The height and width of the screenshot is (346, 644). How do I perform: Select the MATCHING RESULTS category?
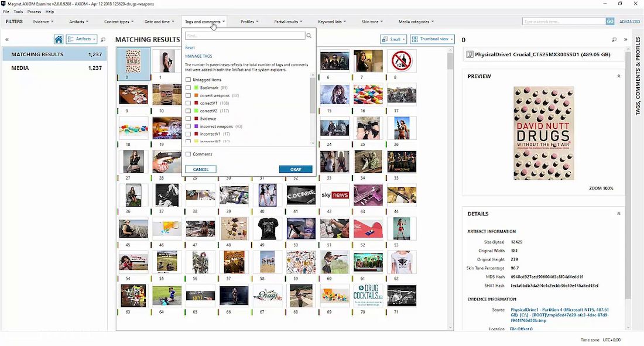[x=54, y=54]
